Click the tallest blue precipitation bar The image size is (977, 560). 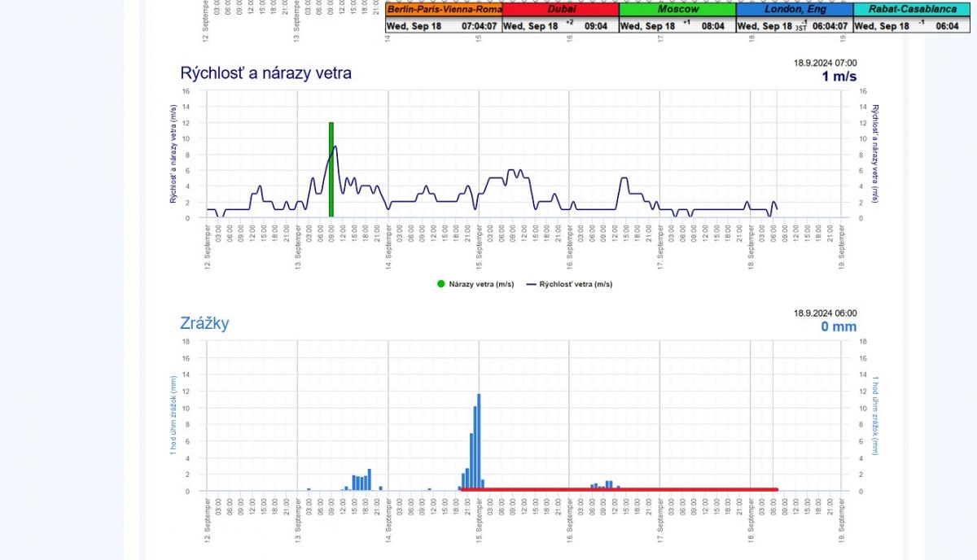coord(479,440)
